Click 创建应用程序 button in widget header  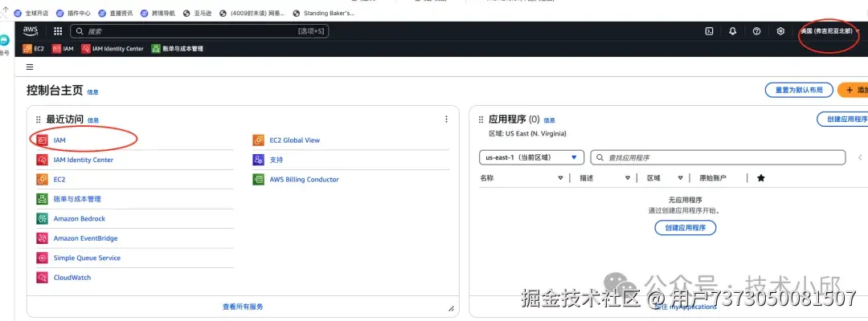pos(842,120)
